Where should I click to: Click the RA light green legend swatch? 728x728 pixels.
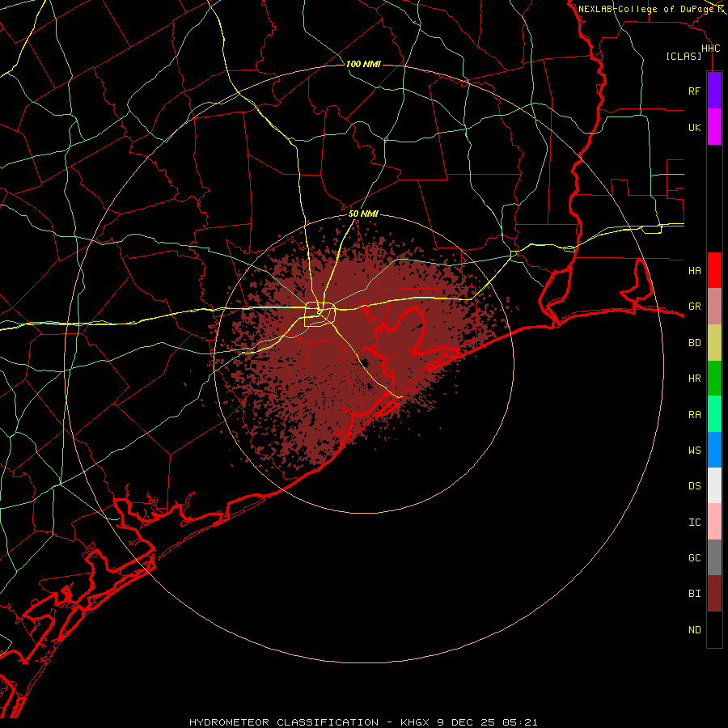pyautogui.click(x=714, y=414)
